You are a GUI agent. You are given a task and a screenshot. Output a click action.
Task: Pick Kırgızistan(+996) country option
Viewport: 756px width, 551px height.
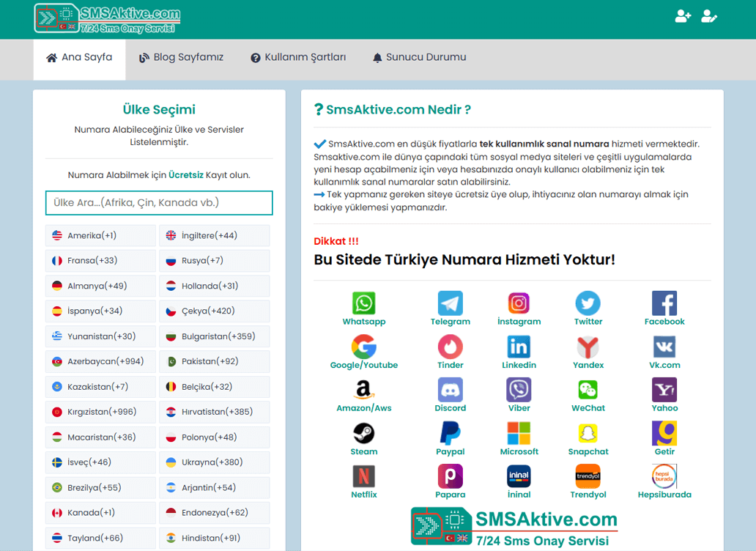pos(100,413)
